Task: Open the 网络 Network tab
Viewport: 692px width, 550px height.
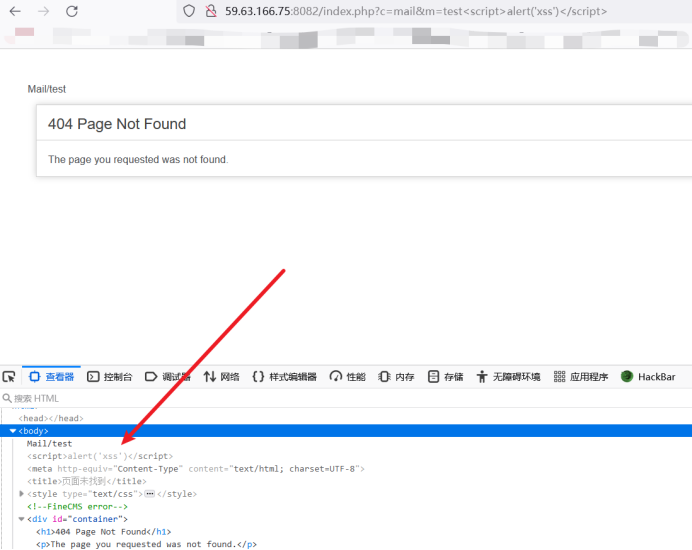Action: (222, 377)
